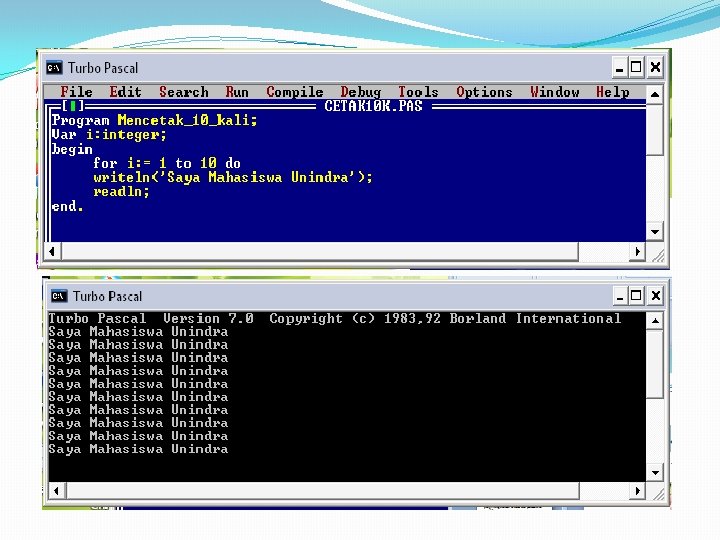Click the editor window horizontal scrollbar thumb
The image size is (720, 540).
coord(320,252)
